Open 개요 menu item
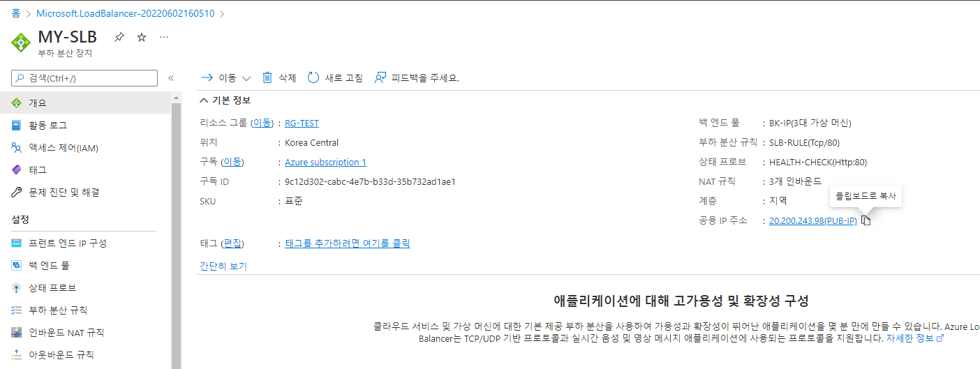This screenshot has height=369, width=980. point(85,103)
